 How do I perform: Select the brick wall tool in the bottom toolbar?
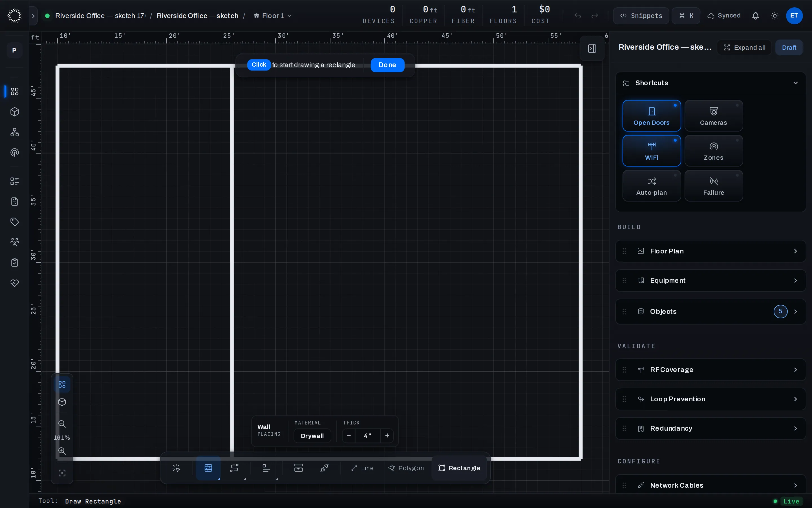[208, 468]
